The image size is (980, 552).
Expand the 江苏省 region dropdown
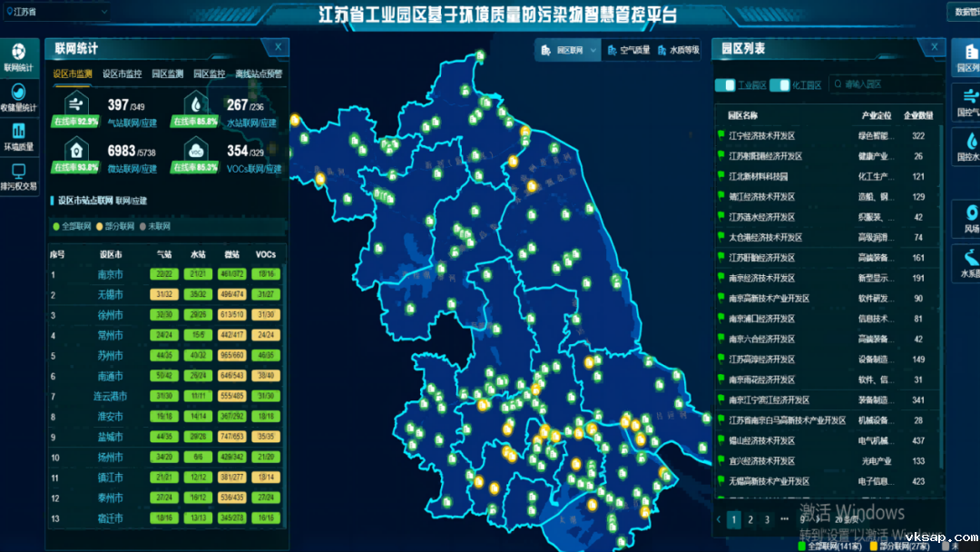coord(56,12)
